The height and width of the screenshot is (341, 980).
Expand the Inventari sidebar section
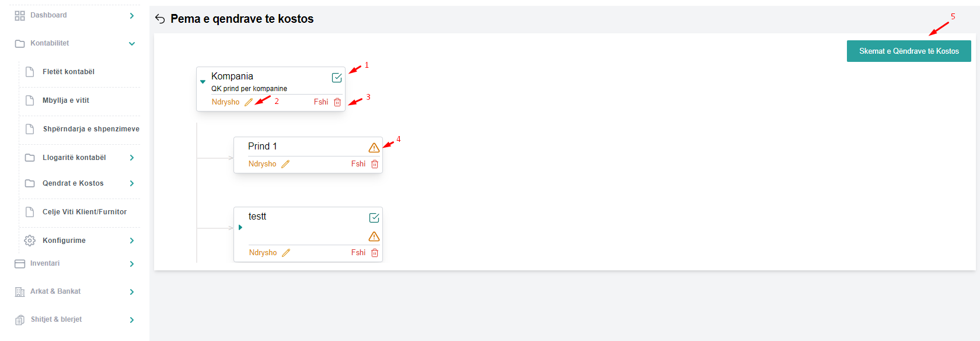132,264
